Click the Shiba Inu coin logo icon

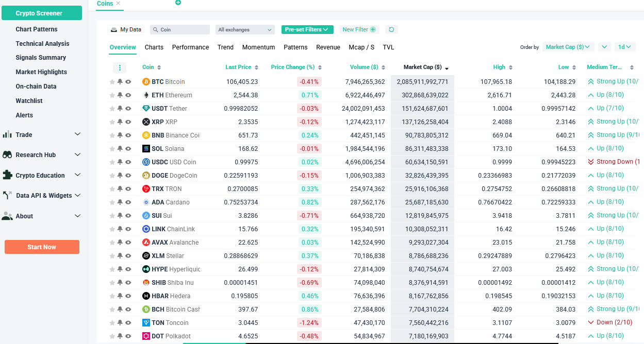tap(146, 283)
